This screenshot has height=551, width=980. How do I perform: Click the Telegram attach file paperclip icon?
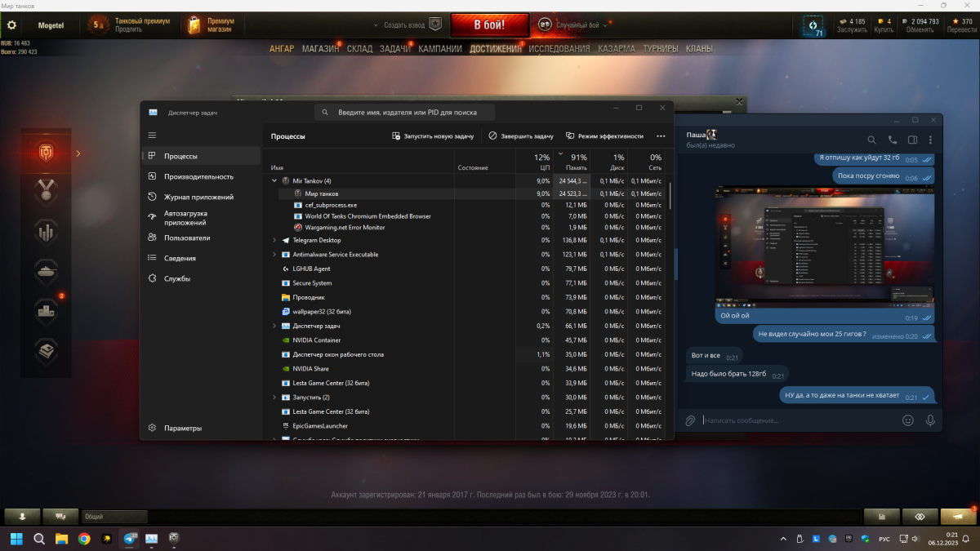tap(690, 420)
